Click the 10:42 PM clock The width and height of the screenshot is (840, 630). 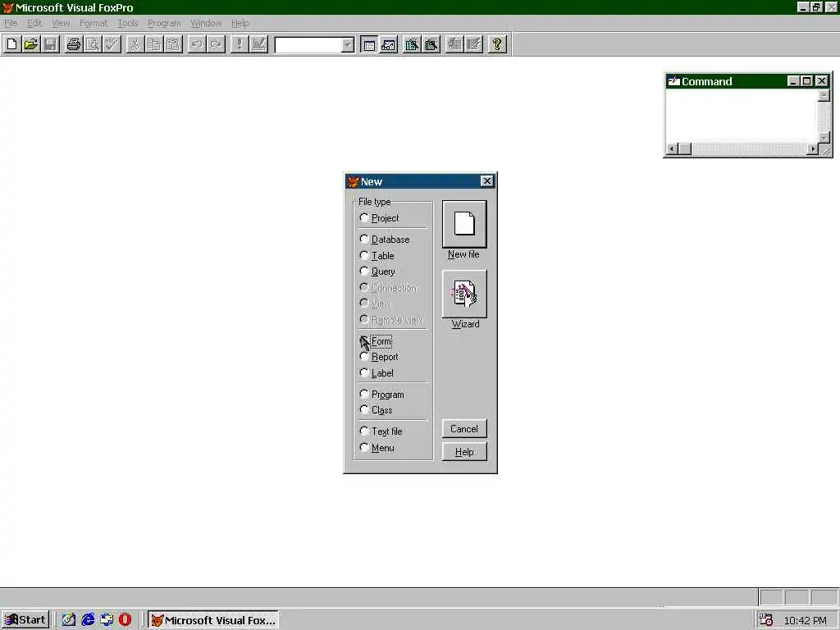click(x=805, y=620)
